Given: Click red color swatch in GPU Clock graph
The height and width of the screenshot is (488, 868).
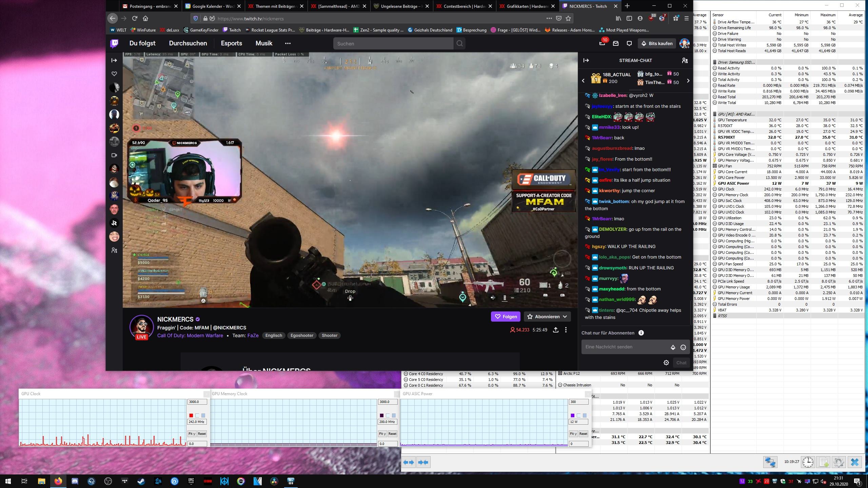Looking at the screenshot, I should pos(191,415).
